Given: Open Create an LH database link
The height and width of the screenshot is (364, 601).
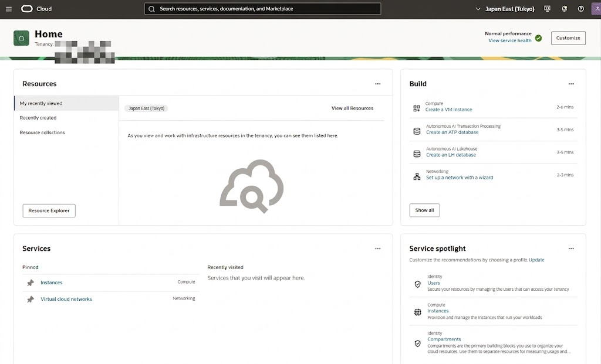Looking at the screenshot, I should click(451, 155).
